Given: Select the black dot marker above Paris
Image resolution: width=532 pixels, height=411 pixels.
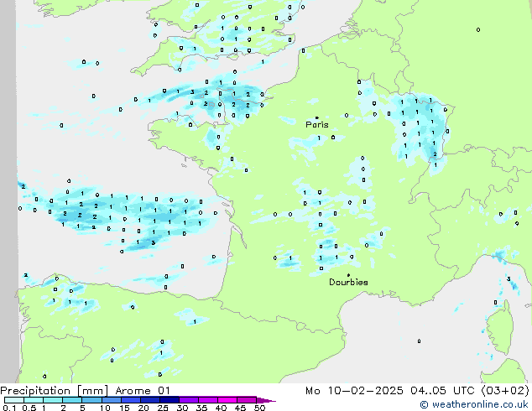Looking at the screenshot, I should (x=317, y=117).
